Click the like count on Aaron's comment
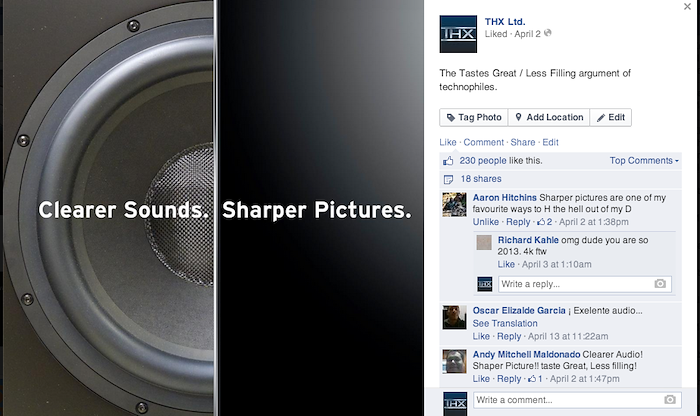The height and width of the screenshot is (416, 700). click(x=545, y=222)
